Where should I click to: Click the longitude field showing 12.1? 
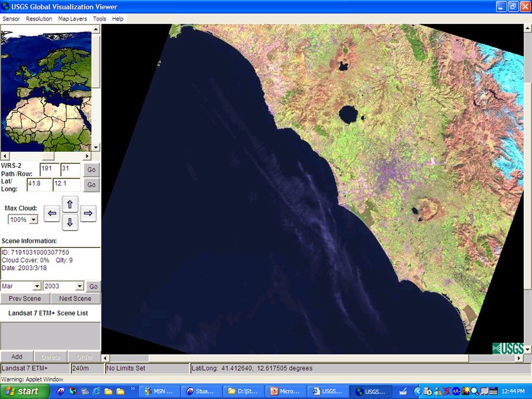(66, 185)
